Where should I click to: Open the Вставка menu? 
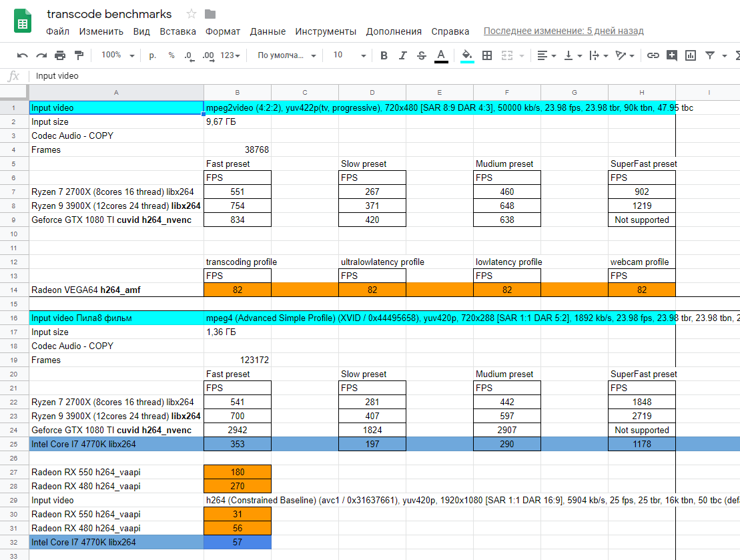tap(177, 31)
